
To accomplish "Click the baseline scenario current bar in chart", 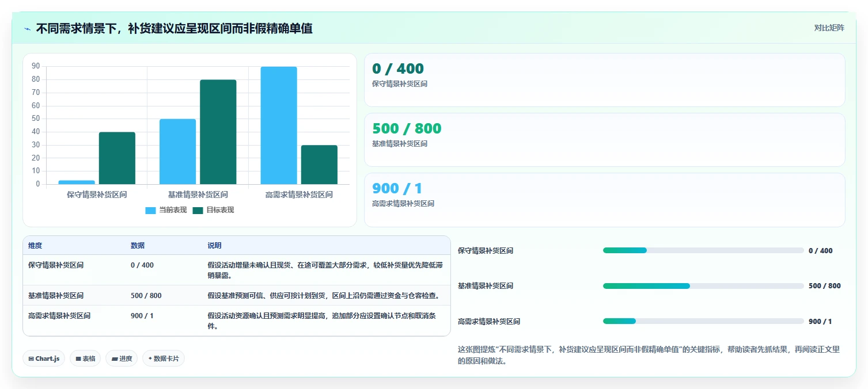I will [x=177, y=152].
